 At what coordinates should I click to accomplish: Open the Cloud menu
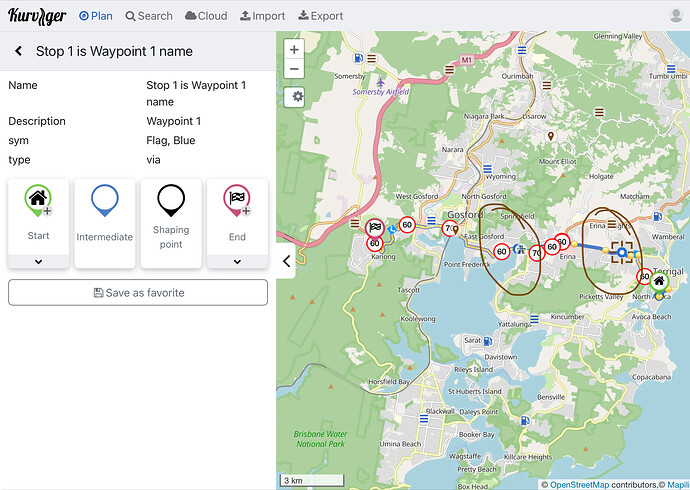206,16
